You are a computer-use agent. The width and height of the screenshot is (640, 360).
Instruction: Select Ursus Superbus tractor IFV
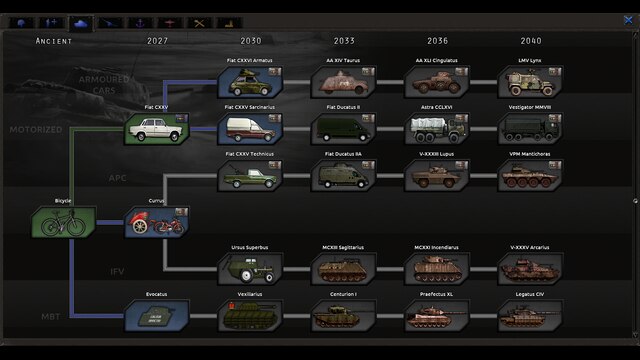(x=250, y=269)
